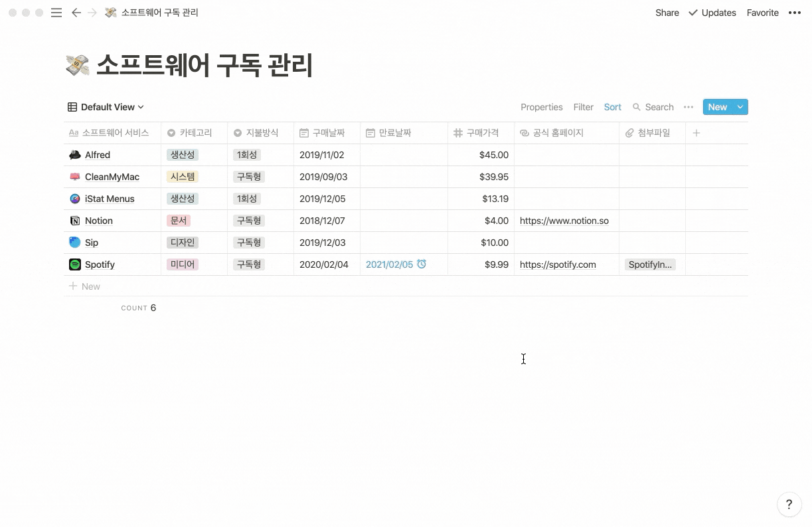The image size is (812, 527).
Task: Select the $45.00 price cell
Action: pyautogui.click(x=481, y=155)
